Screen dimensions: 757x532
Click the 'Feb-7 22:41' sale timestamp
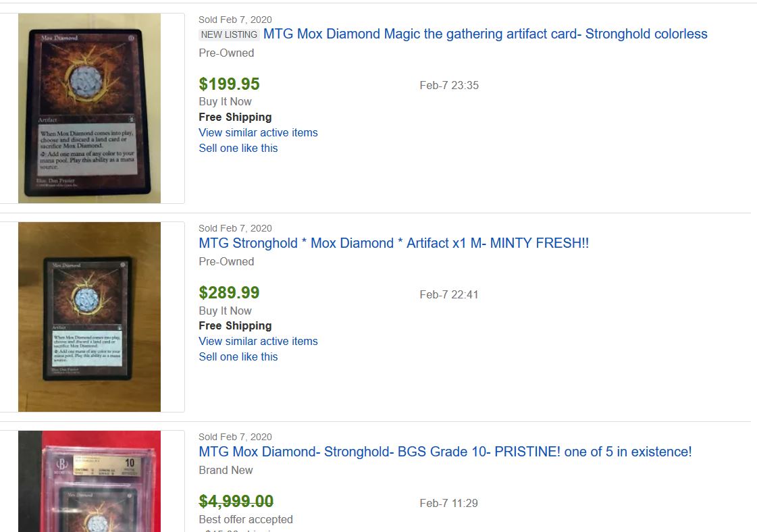pyautogui.click(x=449, y=294)
